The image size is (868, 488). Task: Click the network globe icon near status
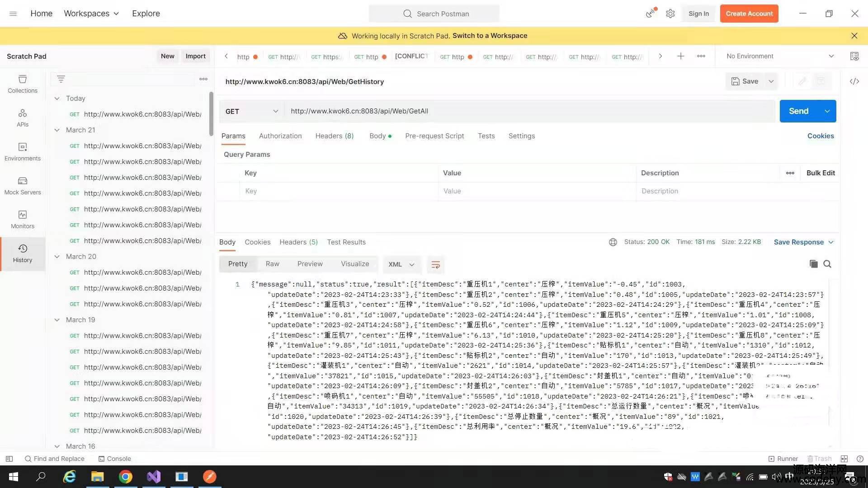613,242
